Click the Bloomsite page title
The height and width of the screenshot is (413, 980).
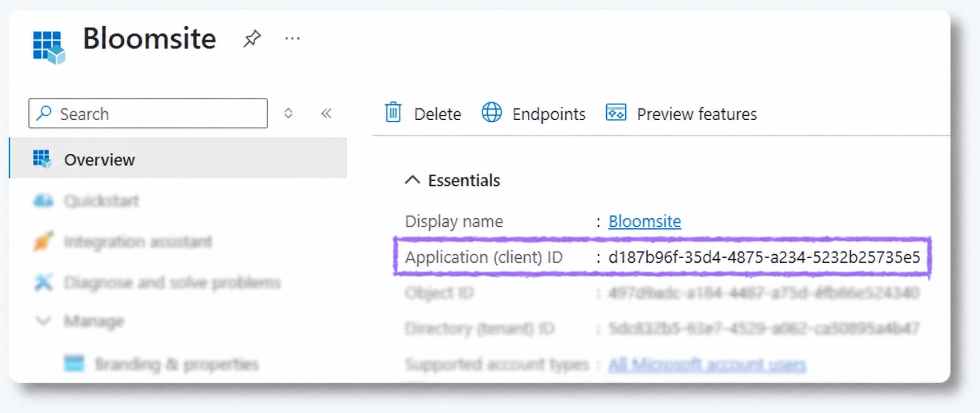click(150, 39)
